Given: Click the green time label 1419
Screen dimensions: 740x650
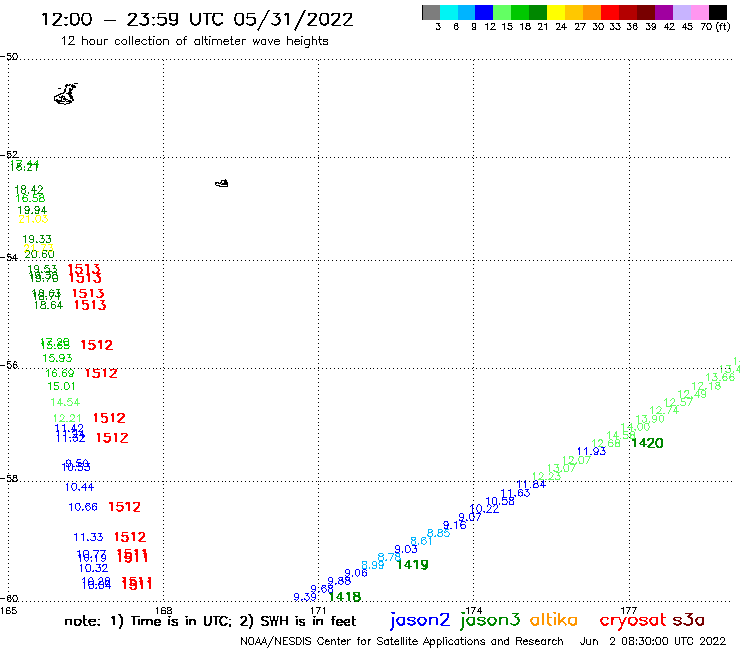Looking at the screenshot, I should click(412, 565).
